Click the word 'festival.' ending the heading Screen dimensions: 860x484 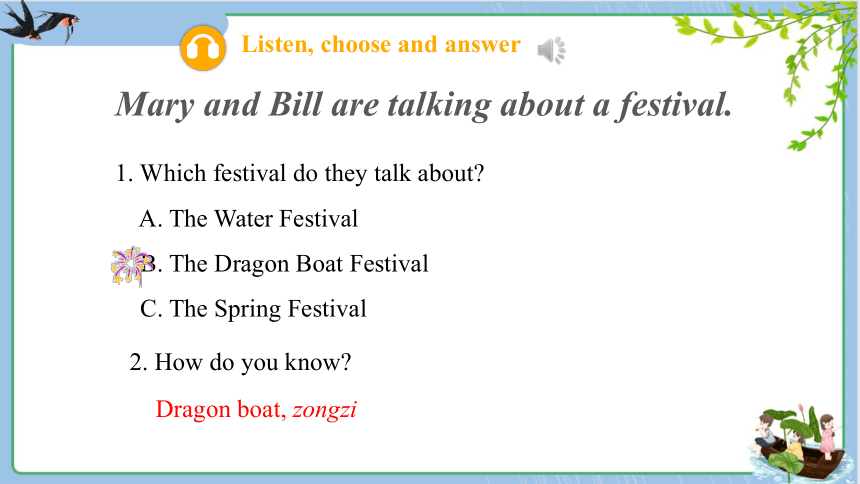coord(674,104)
